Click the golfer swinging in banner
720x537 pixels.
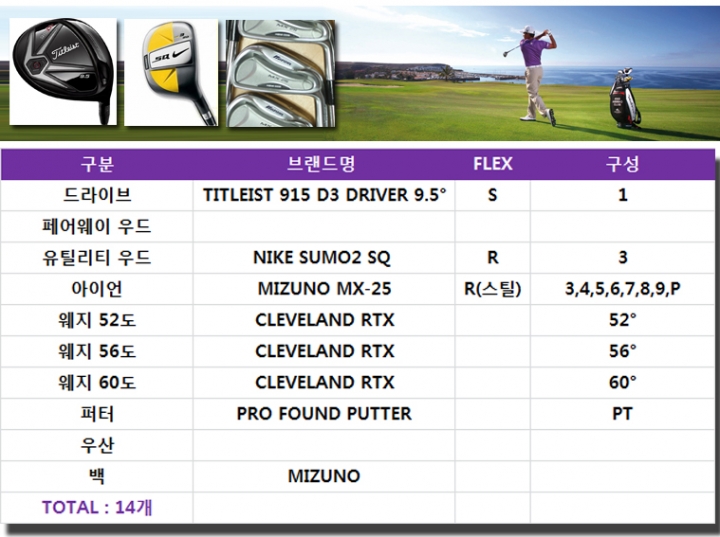coord(533,75)
